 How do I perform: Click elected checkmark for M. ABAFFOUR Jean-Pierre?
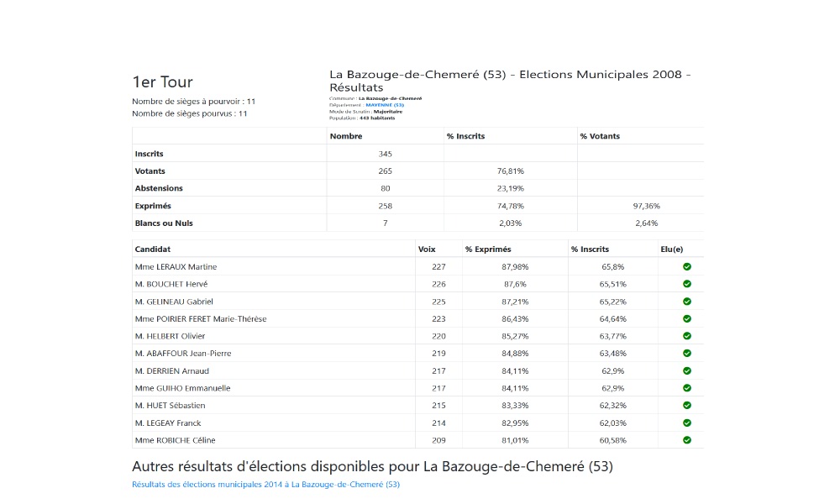(687, 354)
